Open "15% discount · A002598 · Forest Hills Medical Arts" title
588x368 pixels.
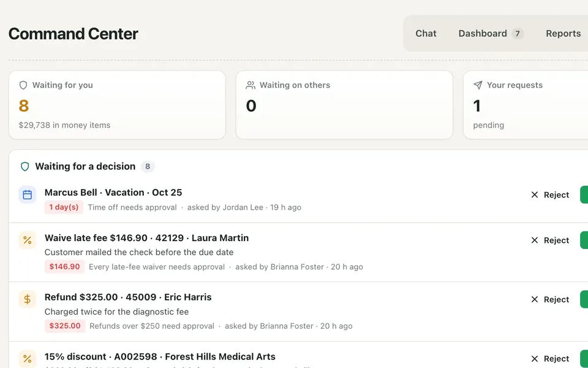160,356
